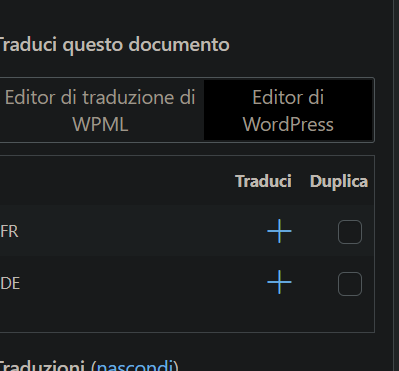Click the nascondi link beside Traduzioni
The height and width of the screenshot is (371, 399).
pos(135,365)
